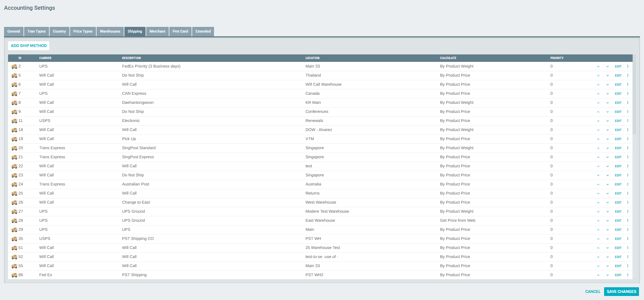644x300 pixels.
Task: Move Daehantongwoon row down
Action: tap(607, 103)
